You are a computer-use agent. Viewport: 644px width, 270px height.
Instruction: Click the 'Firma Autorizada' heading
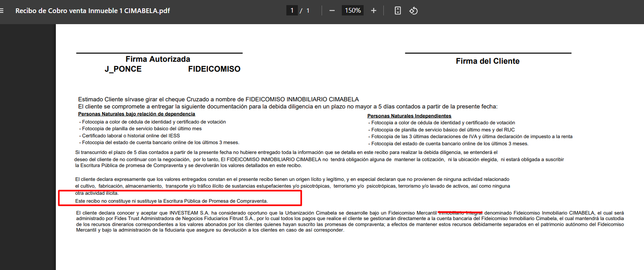click(158, 59)
